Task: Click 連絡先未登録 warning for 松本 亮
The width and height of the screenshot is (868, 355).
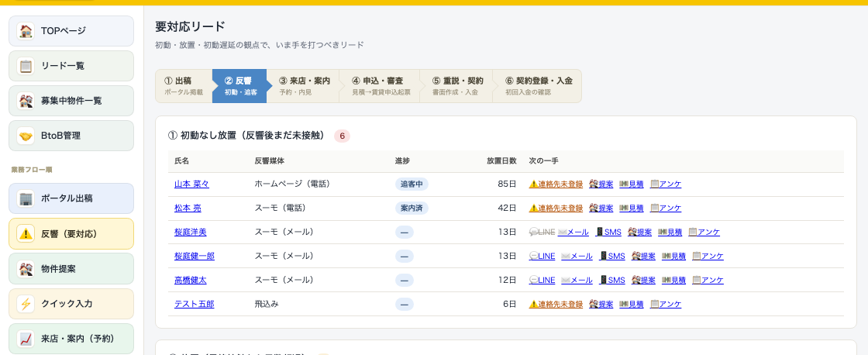Action: click(x=556, y=209)
